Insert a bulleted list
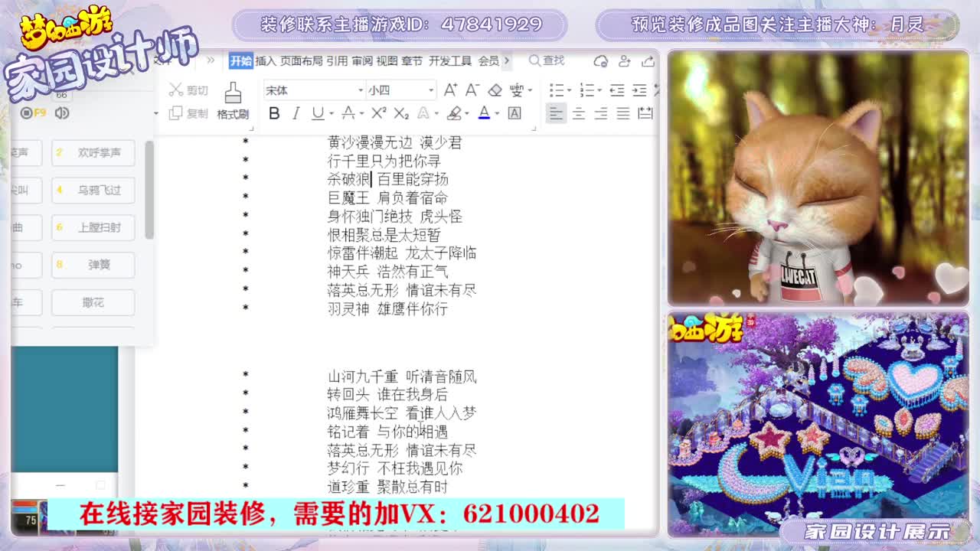 coord(557,90)
